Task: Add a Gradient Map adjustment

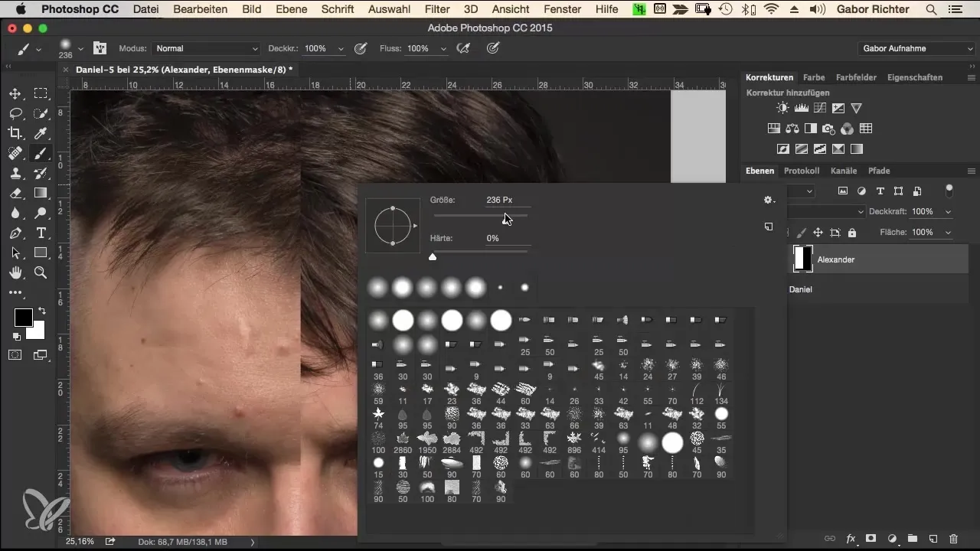Action: pyautogui.click(x=857, y=148)
